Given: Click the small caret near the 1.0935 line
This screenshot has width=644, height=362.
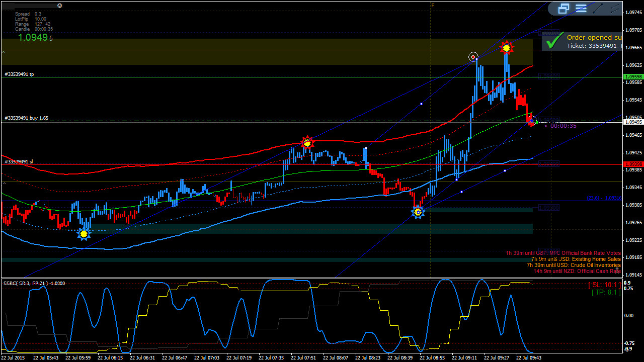Looking at the screenshot, I should pos(4,184).
